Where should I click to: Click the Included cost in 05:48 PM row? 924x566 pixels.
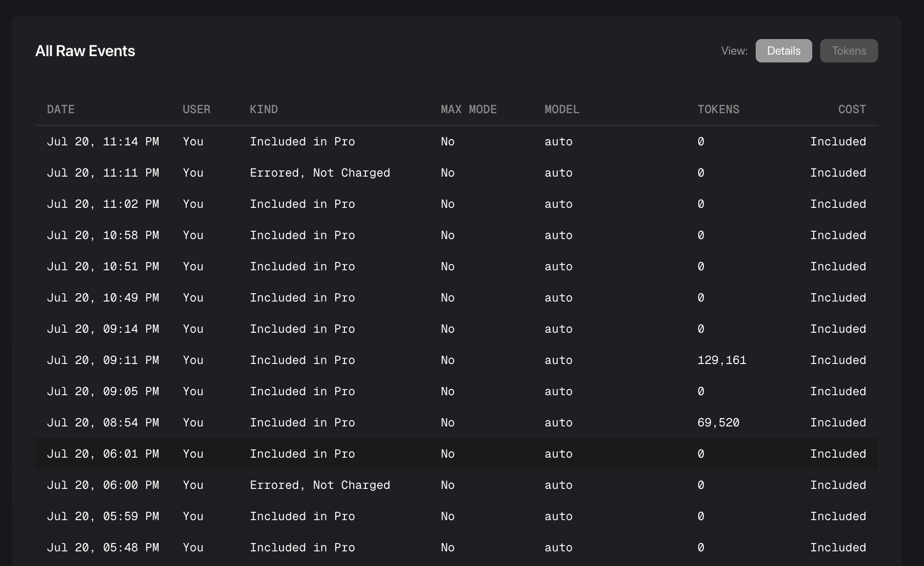[838, 547]
